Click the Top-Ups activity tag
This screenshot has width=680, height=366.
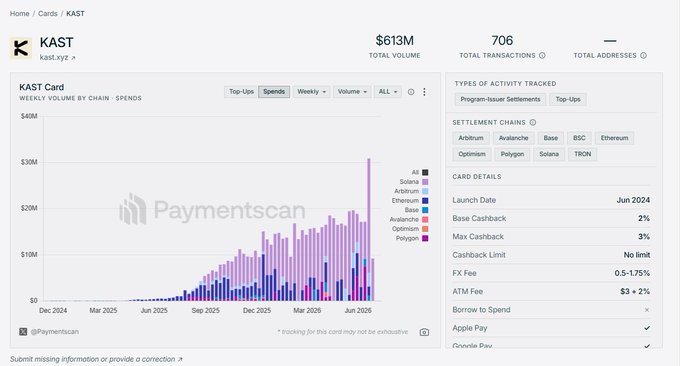(x=568, y=99)
